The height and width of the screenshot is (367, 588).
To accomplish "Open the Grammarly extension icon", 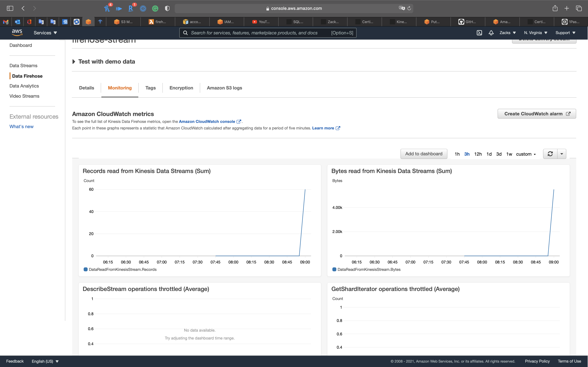I will pos(155,9).
